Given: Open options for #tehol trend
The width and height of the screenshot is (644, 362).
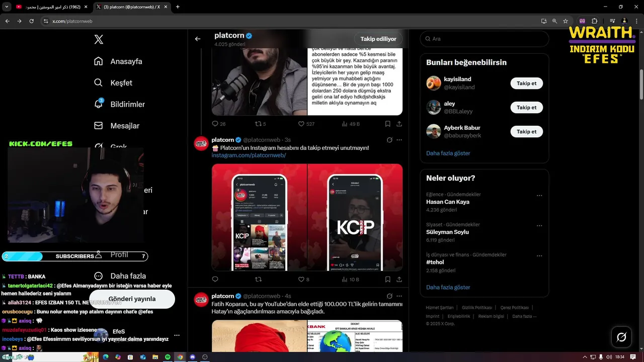Looking at the screenshot, I should pyautogui.click(x=539, y=255).
